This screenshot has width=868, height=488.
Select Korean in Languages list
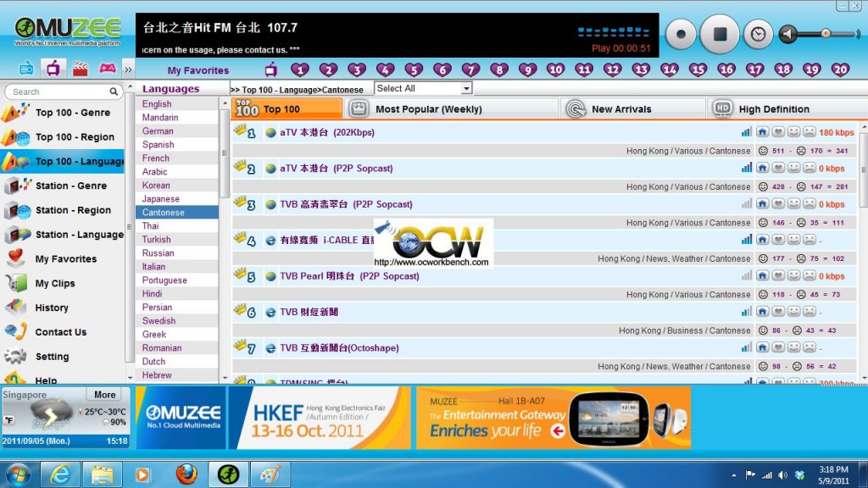click(x=177, y=186)
